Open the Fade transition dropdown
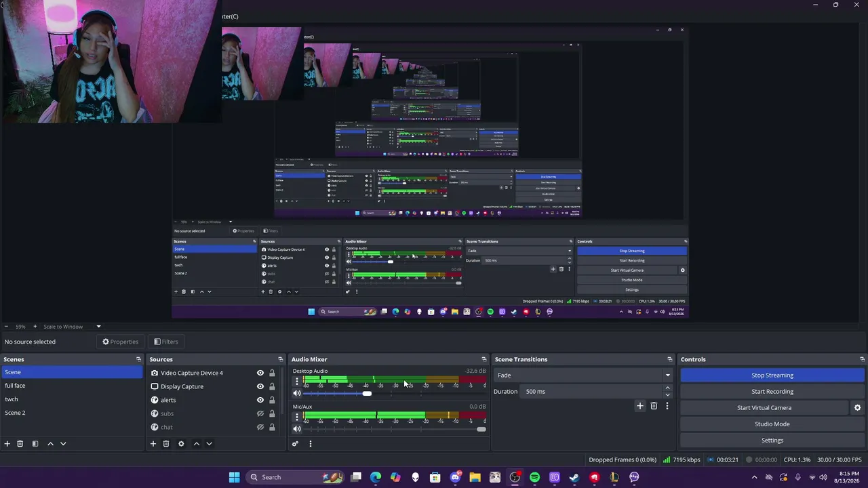The height and width of the screenshot is (488, 868). [583, 375]
